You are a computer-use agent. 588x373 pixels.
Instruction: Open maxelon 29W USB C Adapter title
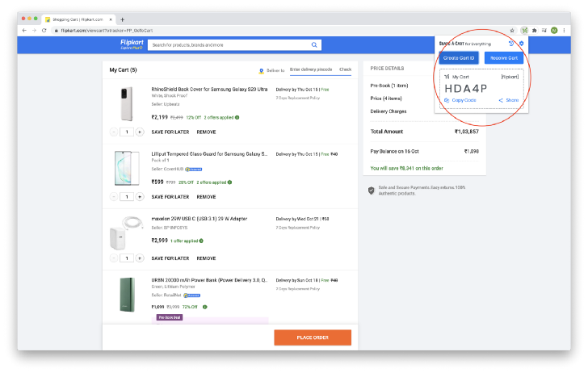(x=199, y=219)
